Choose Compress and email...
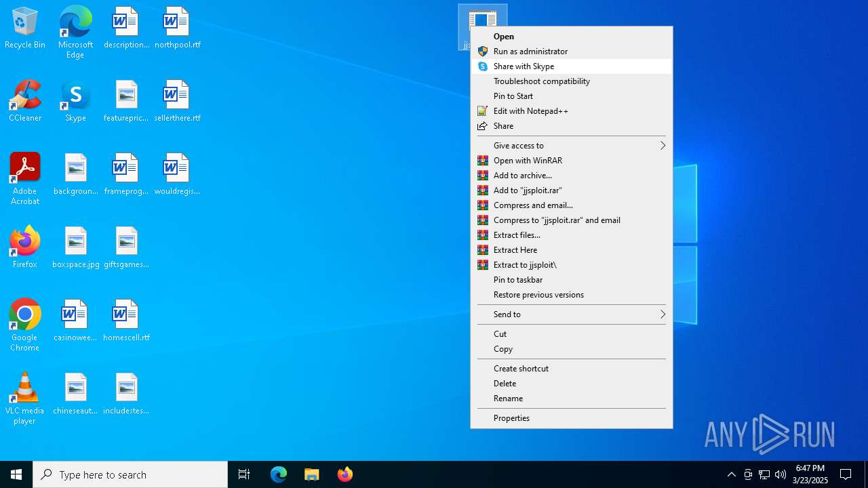Image resolution: width=868 pixels, height=488 pixels. [572, 205]
